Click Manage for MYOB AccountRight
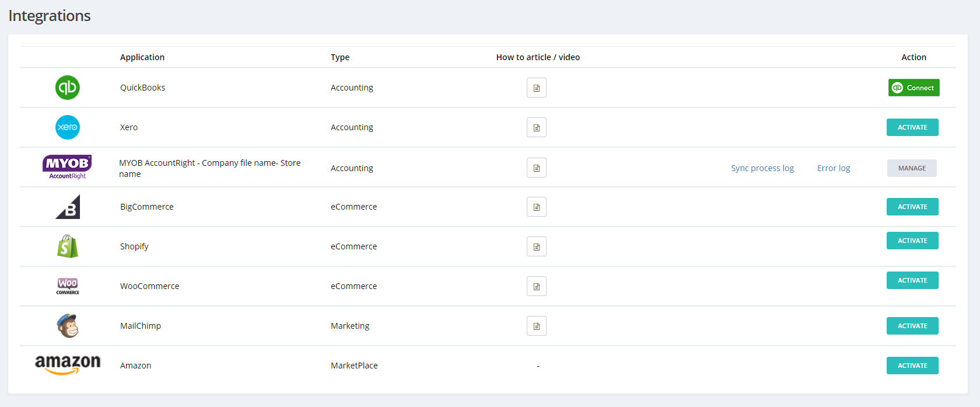This screenshot has width=980, height=407. tap(912, 168)
